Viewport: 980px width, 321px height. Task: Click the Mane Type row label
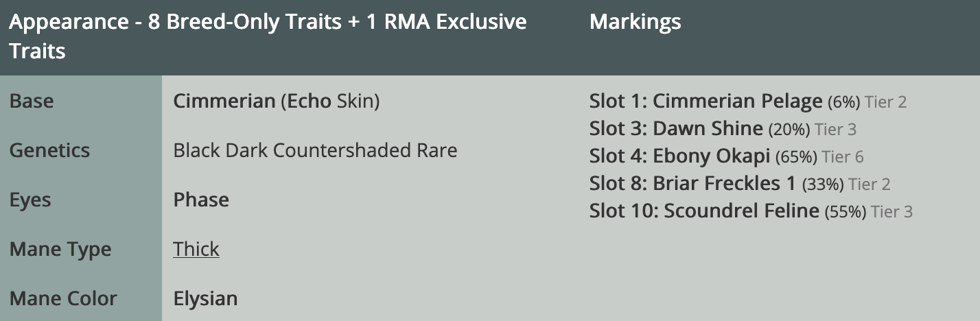pyautogui.click(x=60, y=249)
